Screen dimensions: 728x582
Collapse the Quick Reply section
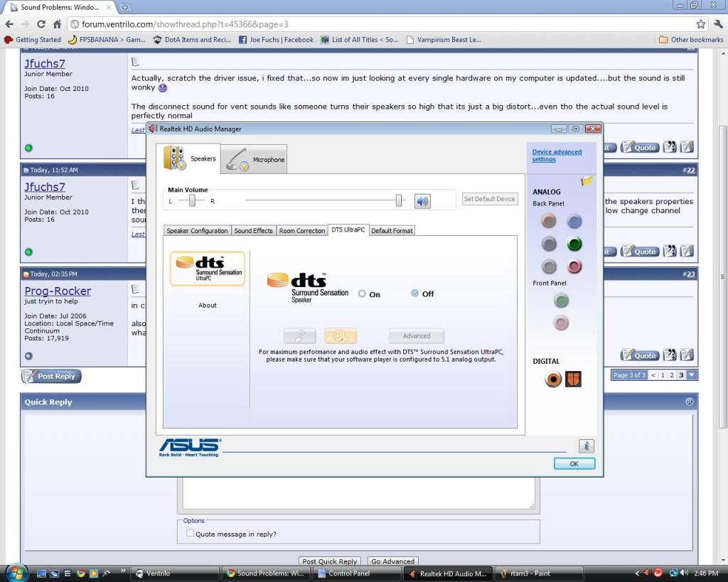[x=690, y=402]
